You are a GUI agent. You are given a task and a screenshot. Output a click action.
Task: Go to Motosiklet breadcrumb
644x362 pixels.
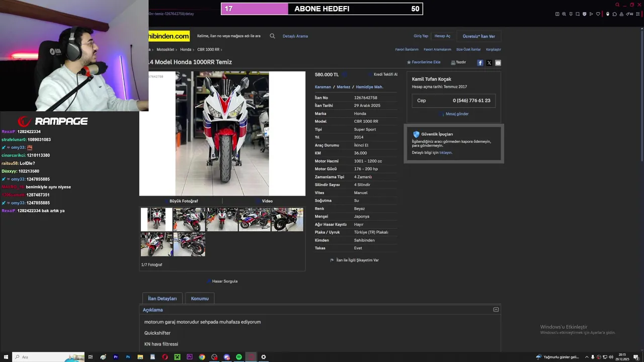[166, 49]
